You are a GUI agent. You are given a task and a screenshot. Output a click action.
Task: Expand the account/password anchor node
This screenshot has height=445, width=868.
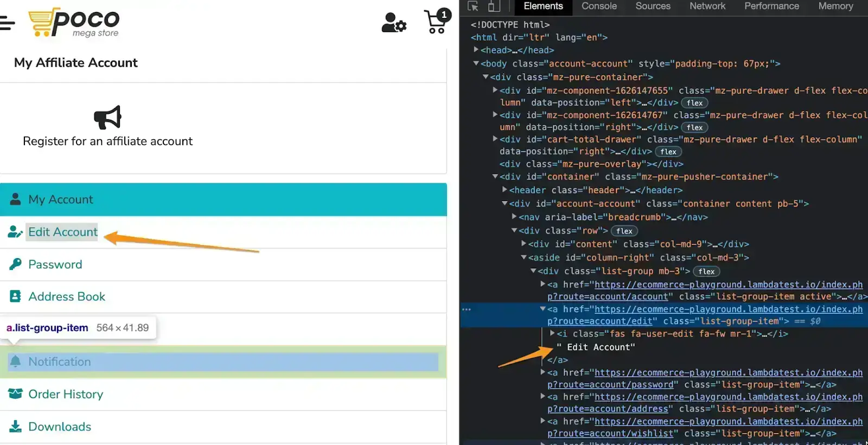tap(542, 372)
